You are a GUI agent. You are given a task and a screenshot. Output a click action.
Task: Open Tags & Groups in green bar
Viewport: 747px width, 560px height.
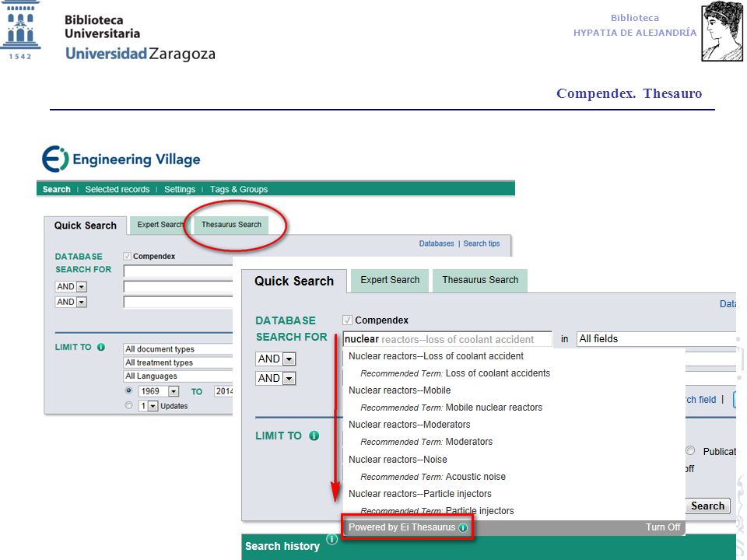point(239,189)
